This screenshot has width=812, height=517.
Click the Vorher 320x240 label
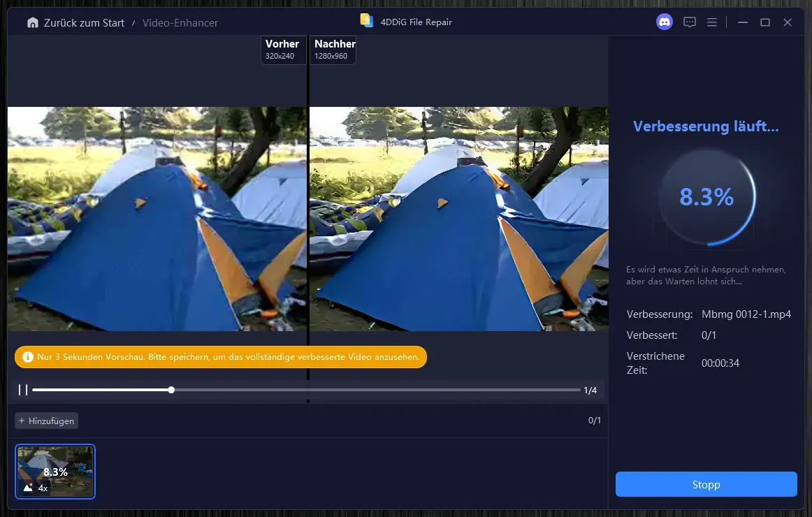[282, 49]
